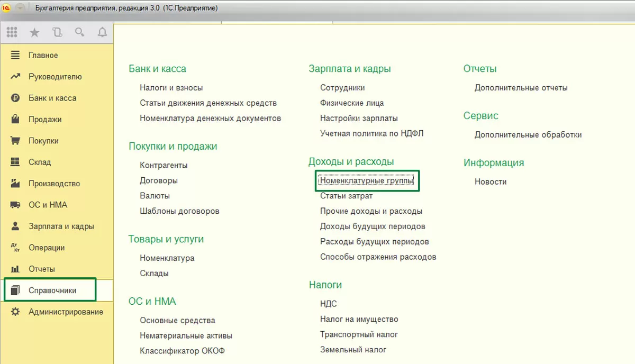Click the factory icon for Производство
Image resolution: width=635 pixels, height=364 pixels.
pyautogui.click(x=15, y=184)
